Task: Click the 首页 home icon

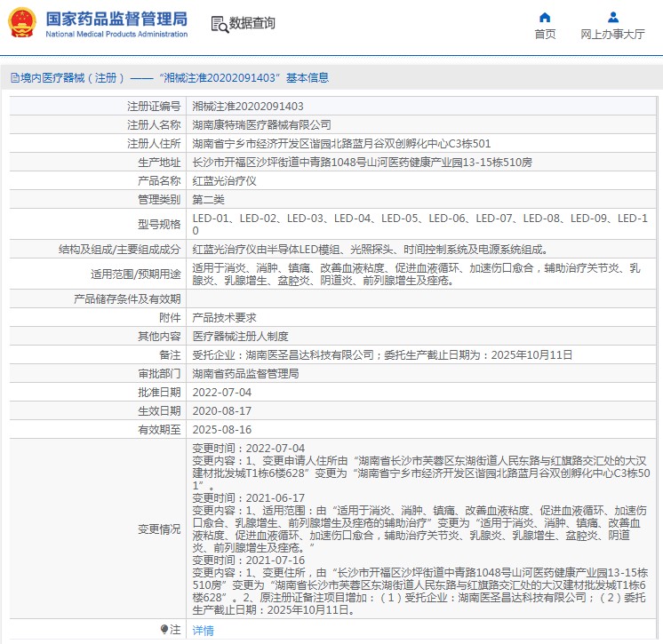Action: (545, 18)
